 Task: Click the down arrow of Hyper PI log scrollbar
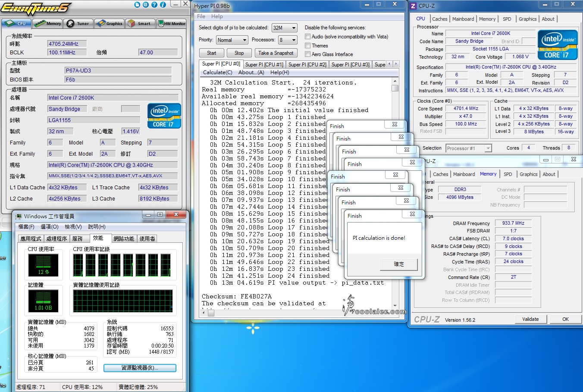tap(395, 305)
